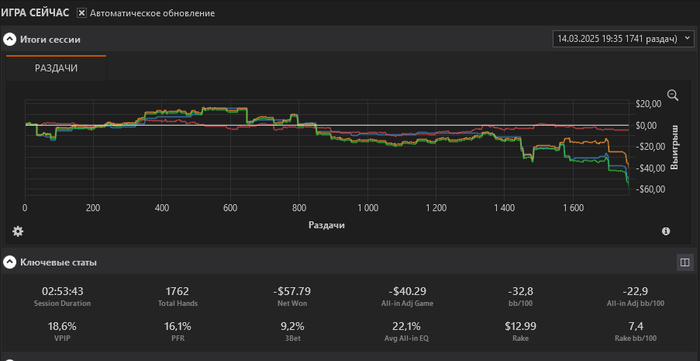Viewport: 700px width, 361px height.
Task: Open the session date dropdown
Action: 623,39
